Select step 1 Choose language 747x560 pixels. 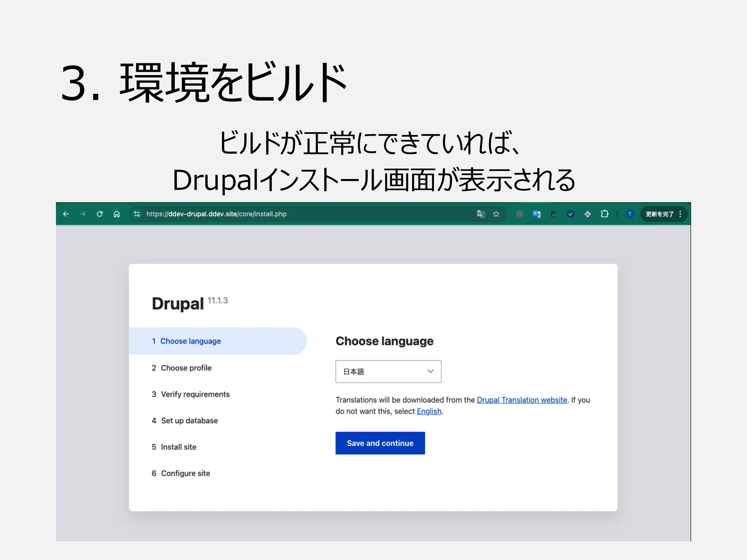218,341
